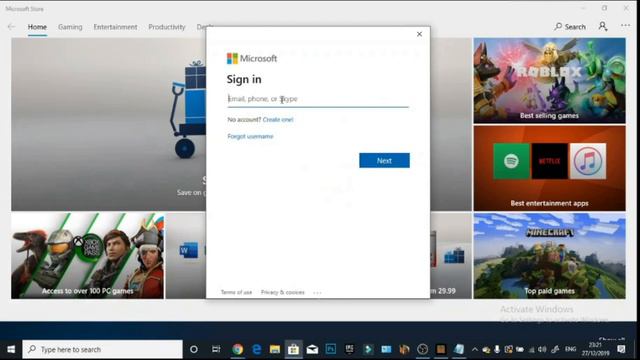Click the Type here to search box
This screenshot has width=640, height=360.
click(102, 349)
